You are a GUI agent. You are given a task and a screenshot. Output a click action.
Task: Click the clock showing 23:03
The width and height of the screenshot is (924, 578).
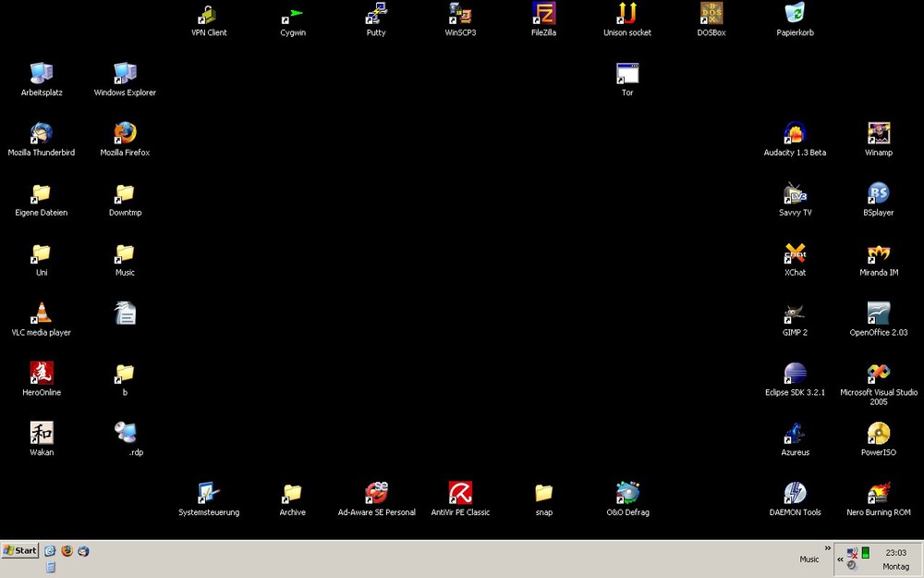[894, 552]
